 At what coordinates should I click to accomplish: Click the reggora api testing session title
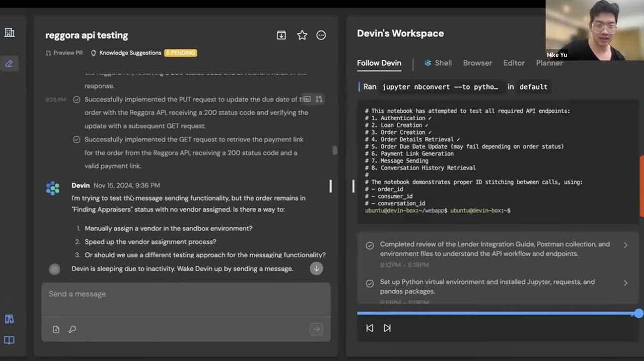tap(87, 35)
